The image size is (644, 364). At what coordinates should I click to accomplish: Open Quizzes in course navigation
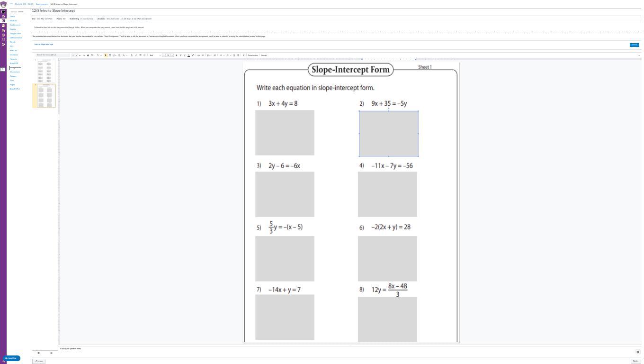point(13,76)
